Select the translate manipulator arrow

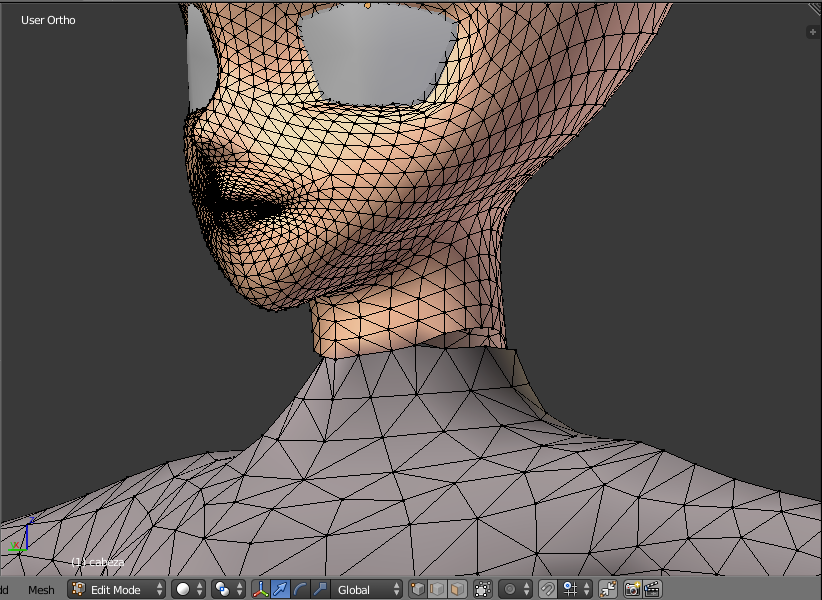(281, 590)
